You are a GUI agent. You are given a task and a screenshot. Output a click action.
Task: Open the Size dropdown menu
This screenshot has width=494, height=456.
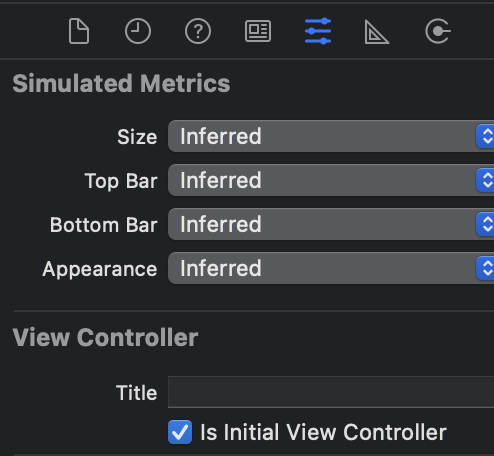tap(331, 136)
